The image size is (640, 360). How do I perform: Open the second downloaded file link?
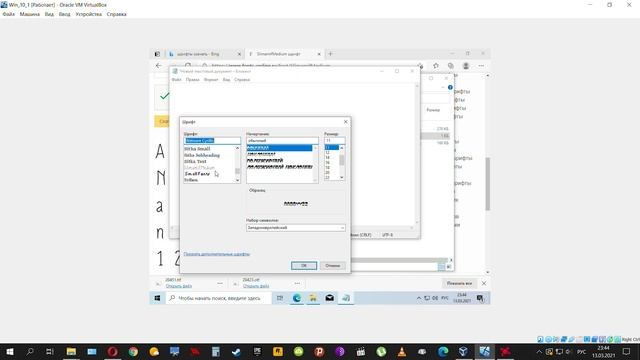[256, 286]
